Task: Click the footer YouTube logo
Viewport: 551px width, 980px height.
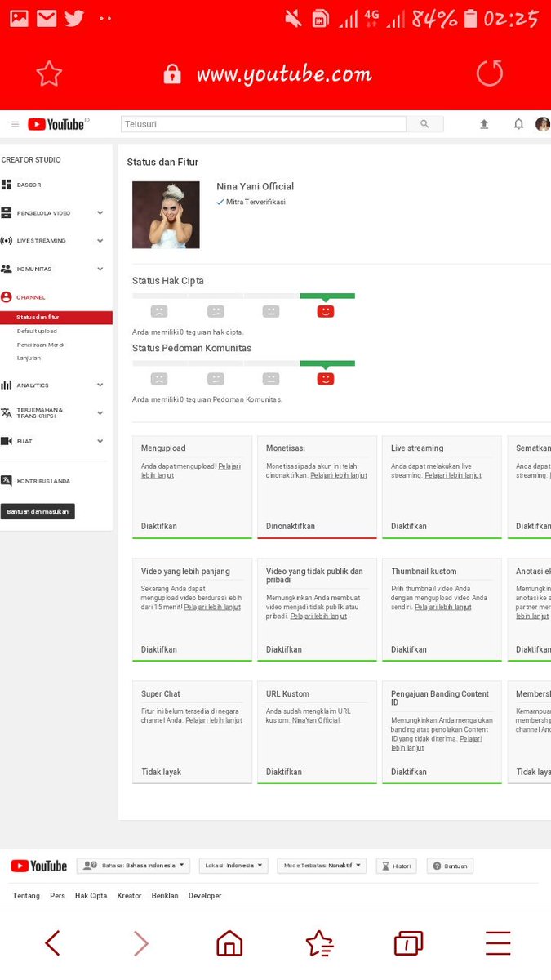Action: pos(38,866)
